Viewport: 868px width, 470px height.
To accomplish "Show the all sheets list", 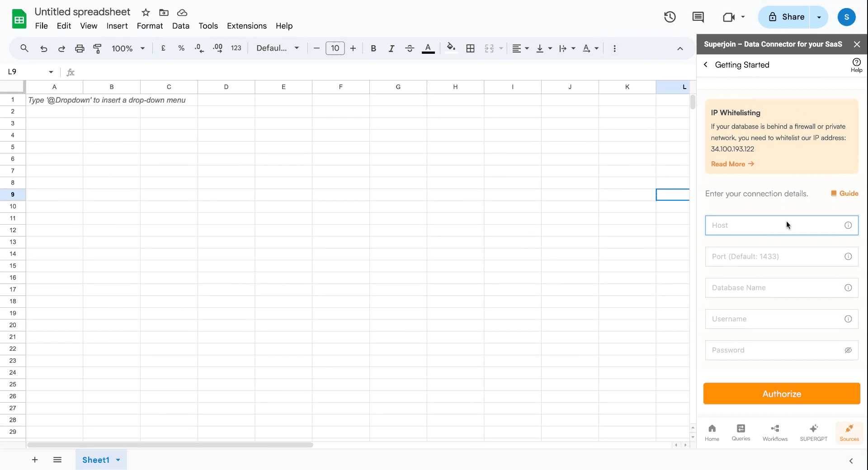I will (x=57, y=460).
